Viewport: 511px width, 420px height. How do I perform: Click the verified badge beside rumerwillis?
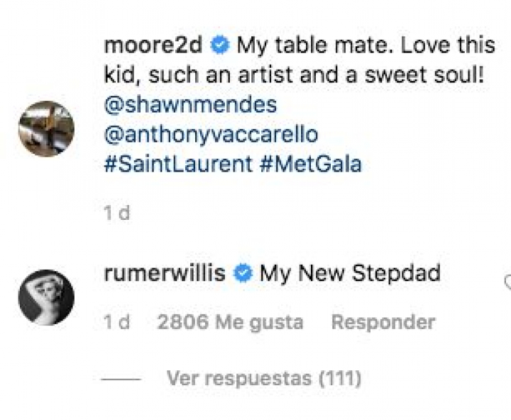[243, 274]
